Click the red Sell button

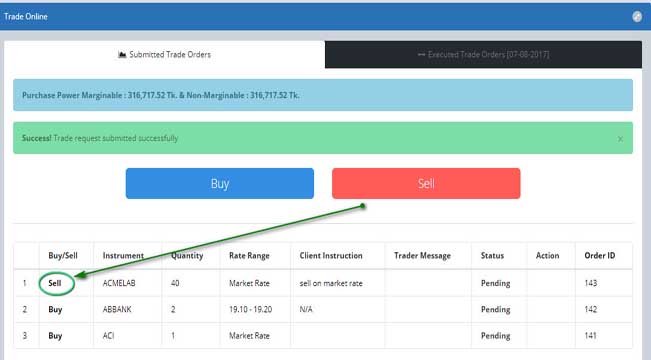tap(426, 184)
